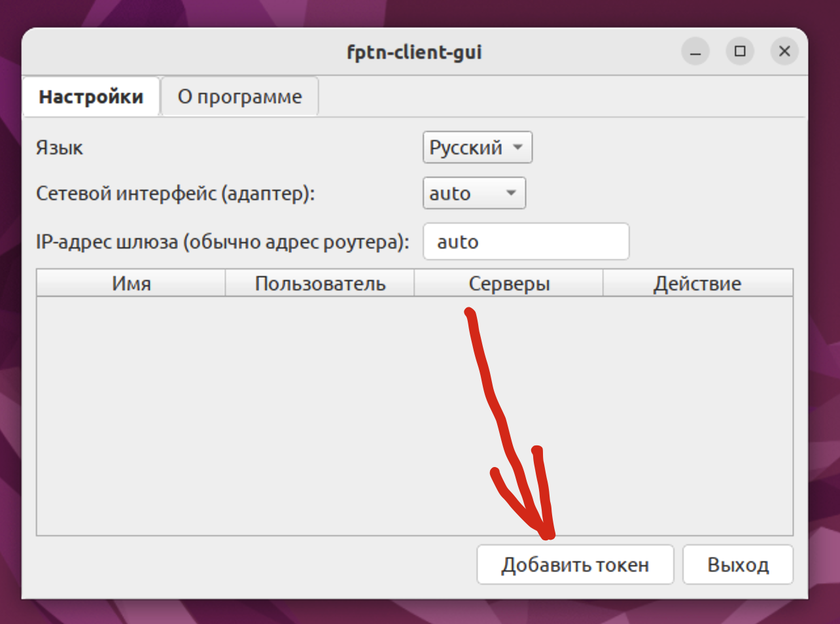Expand the network interface auto dropdown
840x624 pixels.
(x=474, y=193)
